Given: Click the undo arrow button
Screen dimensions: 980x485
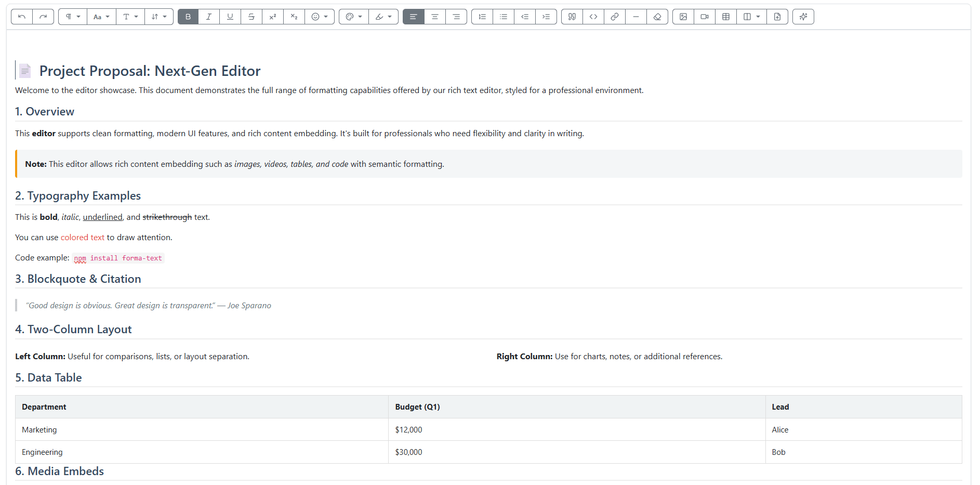Looking at the screenshot, I should [22, 17].
